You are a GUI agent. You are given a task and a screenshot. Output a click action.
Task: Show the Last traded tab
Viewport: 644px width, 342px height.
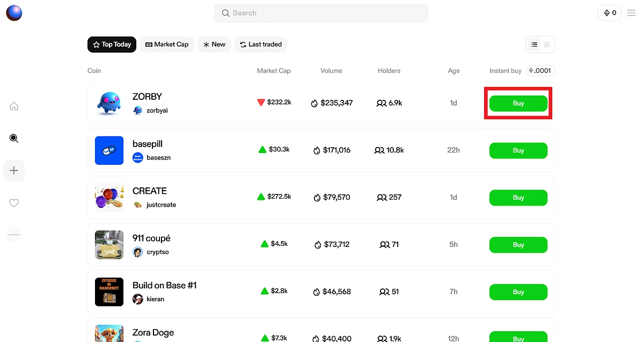(260, 45)
